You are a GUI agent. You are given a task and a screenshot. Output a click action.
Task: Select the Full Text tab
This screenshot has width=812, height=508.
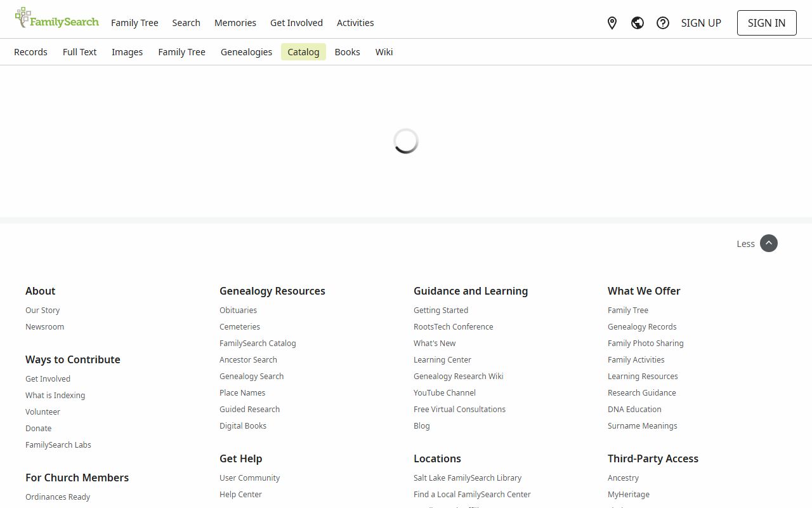click(79, 52)
